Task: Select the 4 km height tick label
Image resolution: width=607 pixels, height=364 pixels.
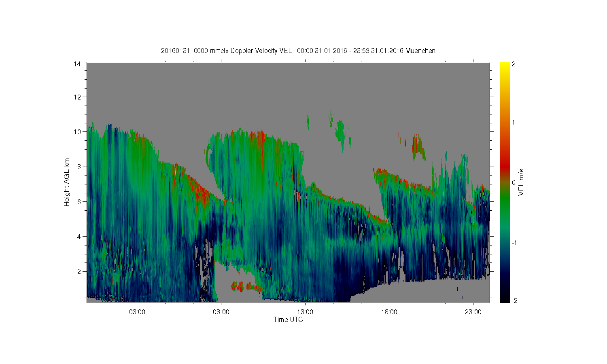Action: coord(79,236)
